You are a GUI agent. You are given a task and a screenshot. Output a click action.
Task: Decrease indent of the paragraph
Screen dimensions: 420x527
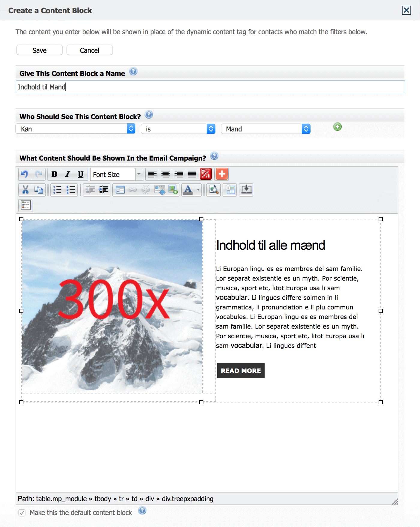click(90, 190)
